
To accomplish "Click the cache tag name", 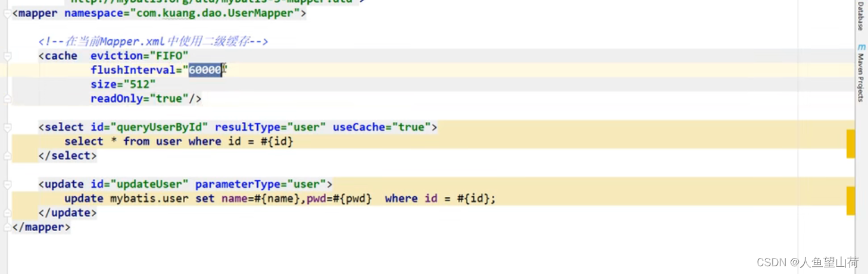I will click(61, 56).
